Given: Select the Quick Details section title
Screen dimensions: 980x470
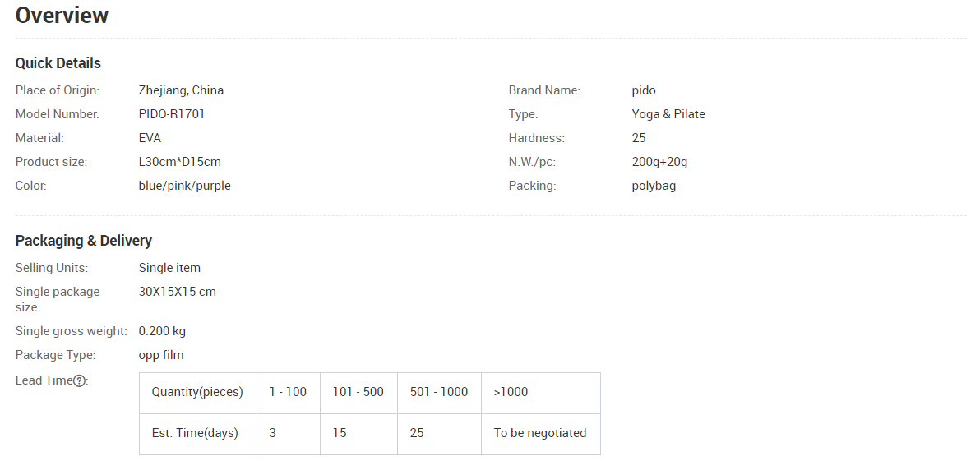Looking at the screenshot, I should click(58, 63).
